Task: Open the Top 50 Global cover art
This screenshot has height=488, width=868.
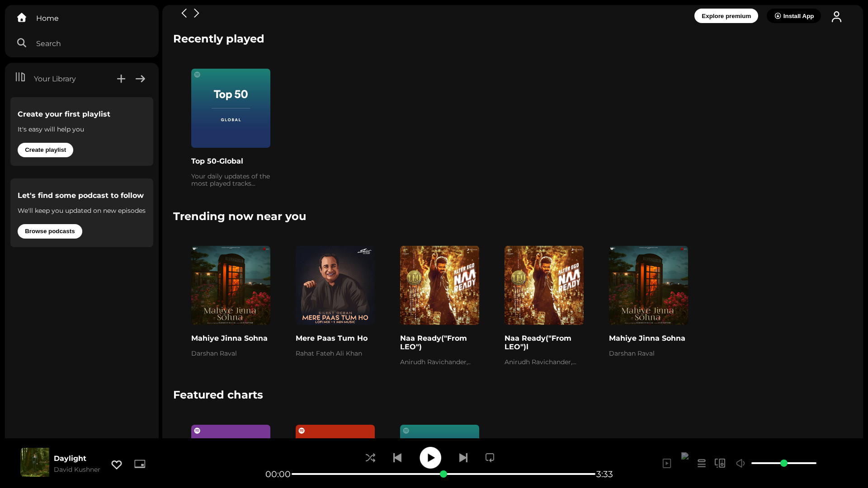Action: coord(231,108)
